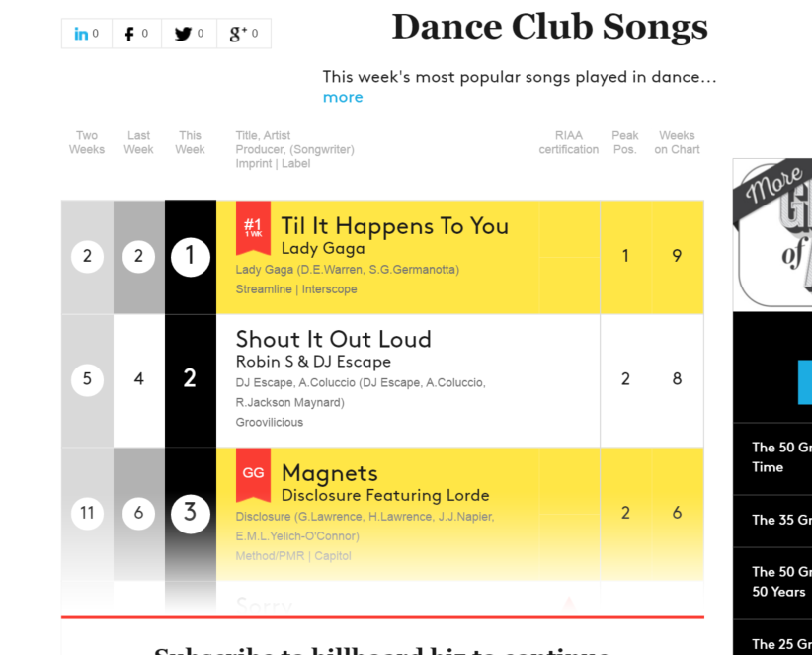Viewport: 812px width, 655px height.
Task: Open Shout It Out Loud song title
Action: (334, 340)
